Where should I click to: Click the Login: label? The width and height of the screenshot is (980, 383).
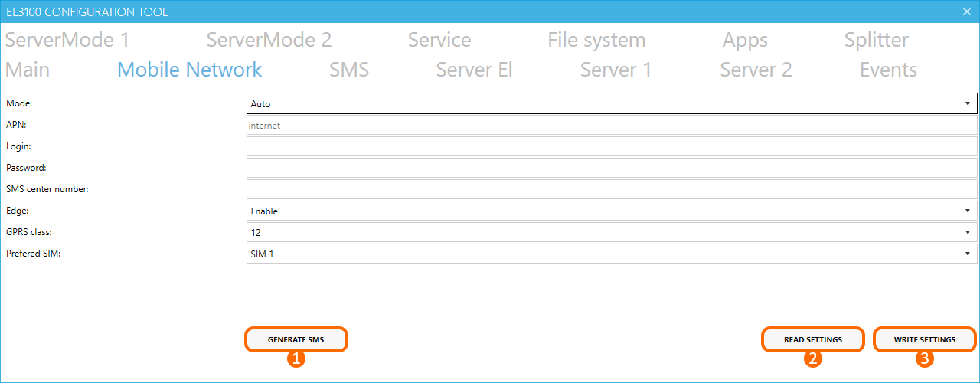[18, 146]
